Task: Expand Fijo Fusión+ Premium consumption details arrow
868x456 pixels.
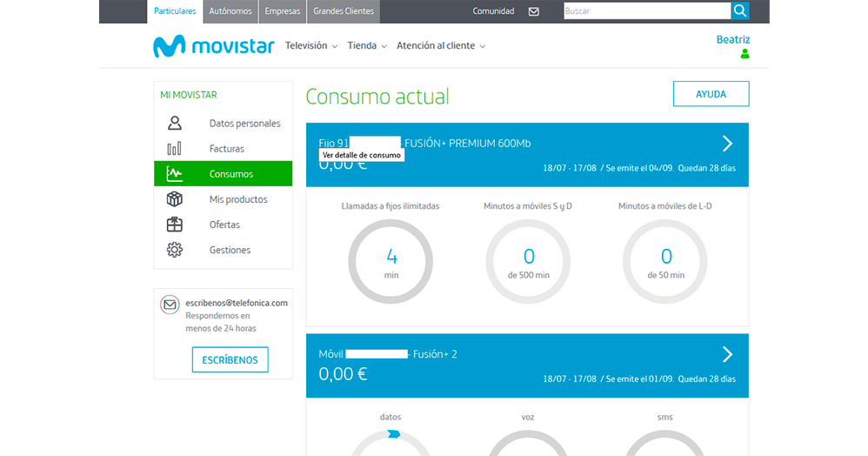Action: click(727, 144)
